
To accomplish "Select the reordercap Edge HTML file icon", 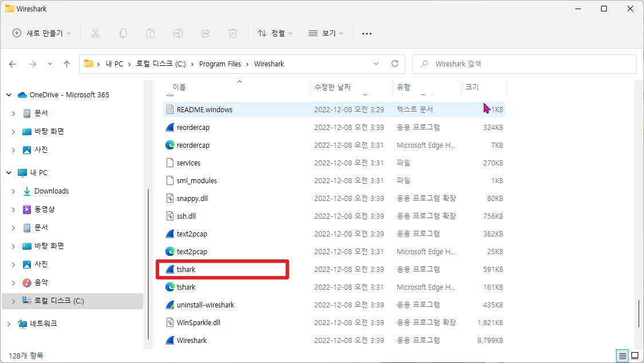I will (x=169, y=145).
